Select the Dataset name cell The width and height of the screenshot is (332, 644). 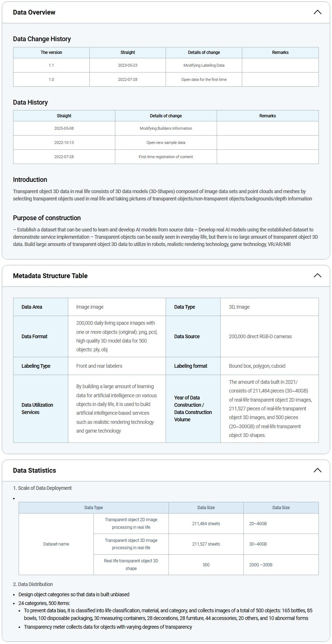tap(56, 544)
